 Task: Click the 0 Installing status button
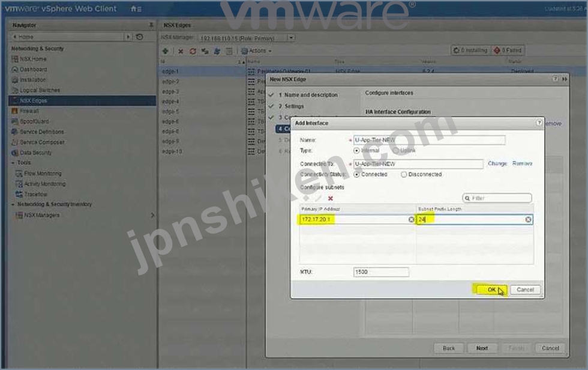point(470,50)
